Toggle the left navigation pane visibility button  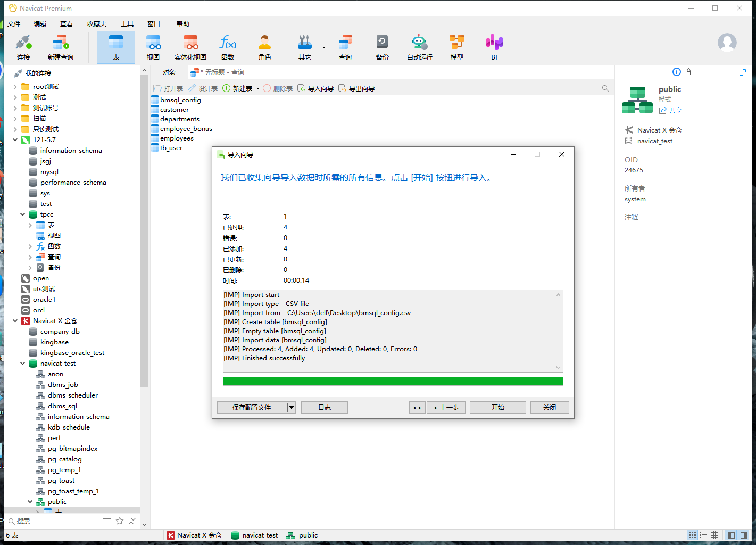point(732,535)
